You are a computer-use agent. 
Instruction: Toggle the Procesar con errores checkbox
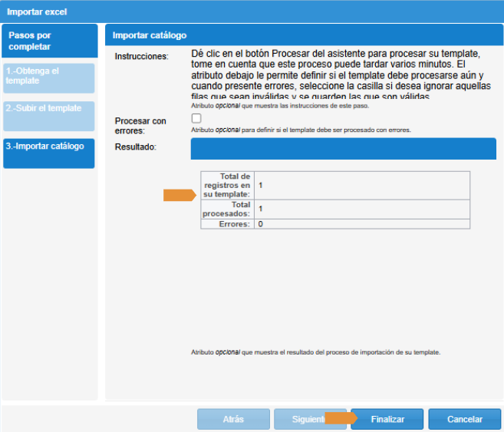[196, 118]
